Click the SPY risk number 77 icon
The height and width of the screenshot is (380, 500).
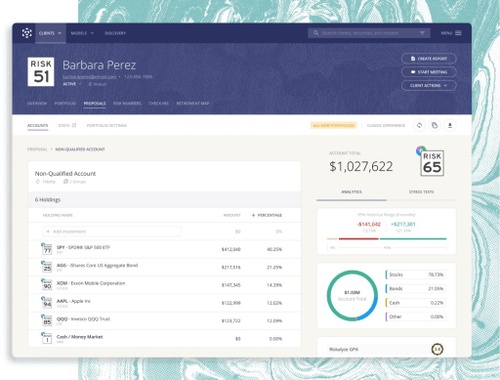[47, 249]
